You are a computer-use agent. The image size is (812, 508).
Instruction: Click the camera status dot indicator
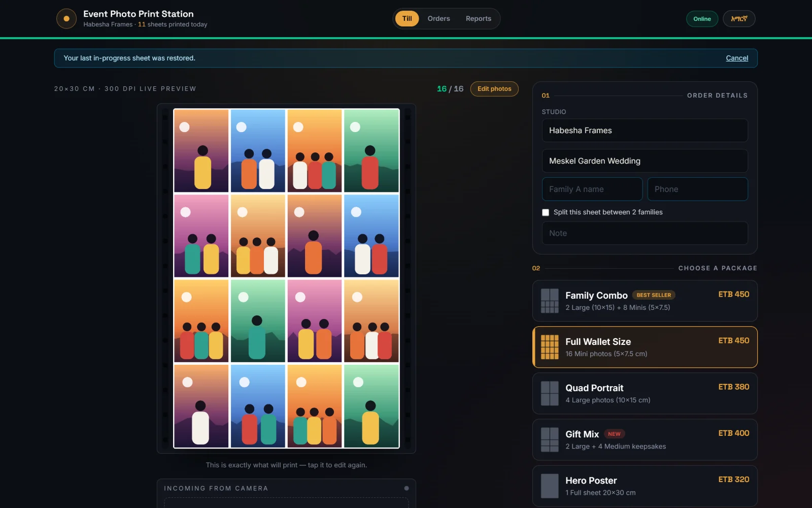point(407,488)
